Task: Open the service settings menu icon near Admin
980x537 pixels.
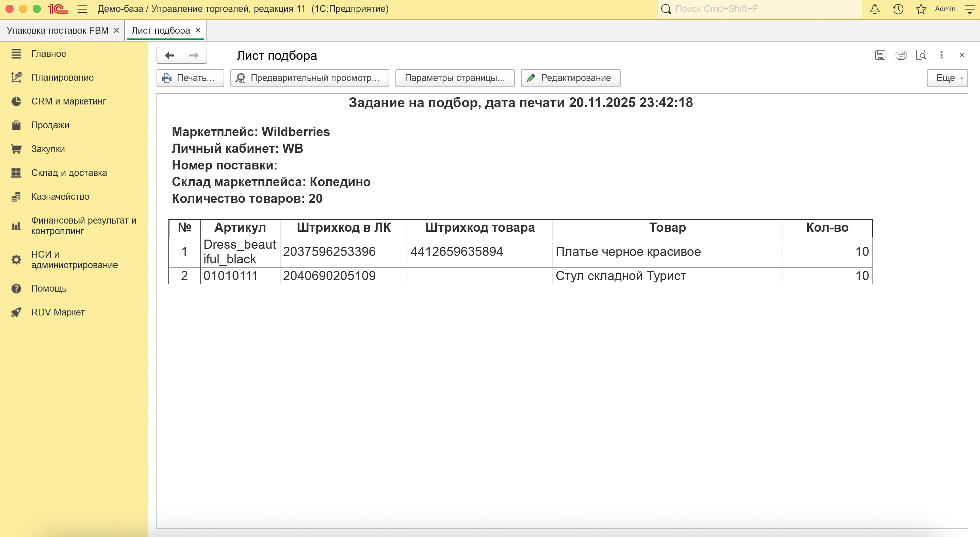Action: pyautogui.click(x=970, y=9)
